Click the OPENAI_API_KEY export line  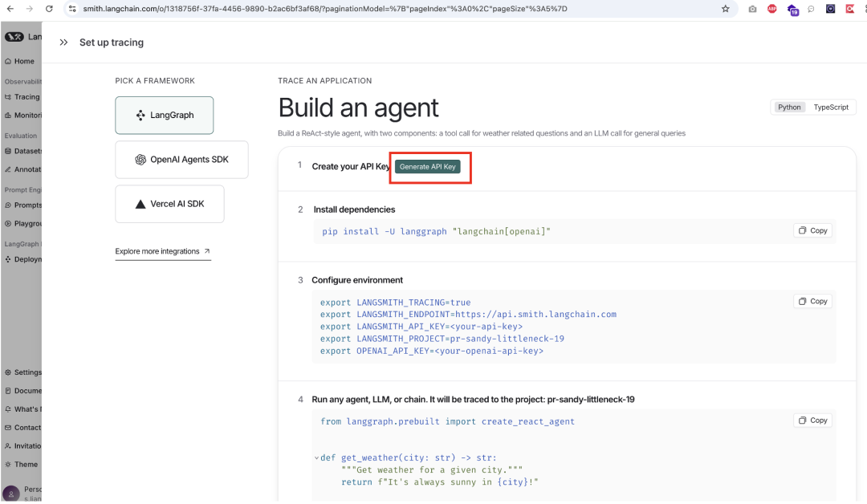(432, 351)
